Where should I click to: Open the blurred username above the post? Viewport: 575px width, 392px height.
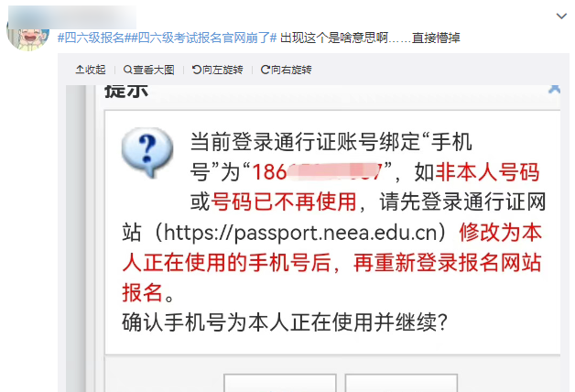tap(71, 16)
